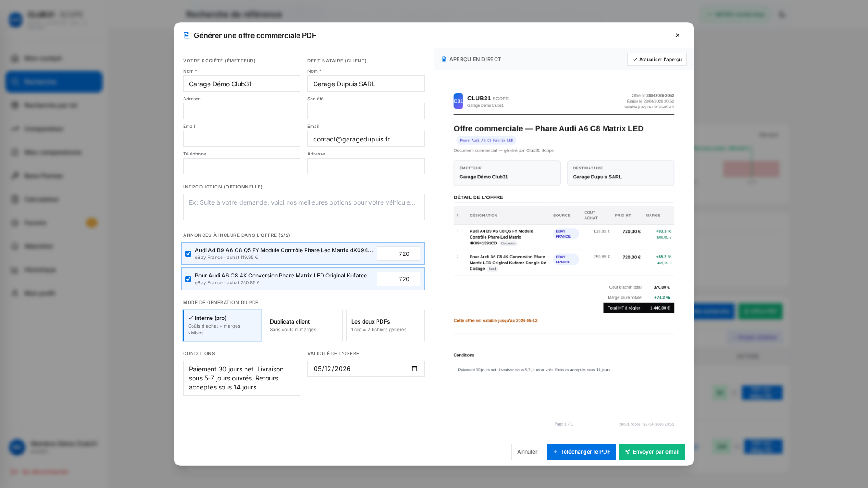Click the document icon beside the dialog title
868x488 pixels.
pyautogui.click(x=187, y=35)
